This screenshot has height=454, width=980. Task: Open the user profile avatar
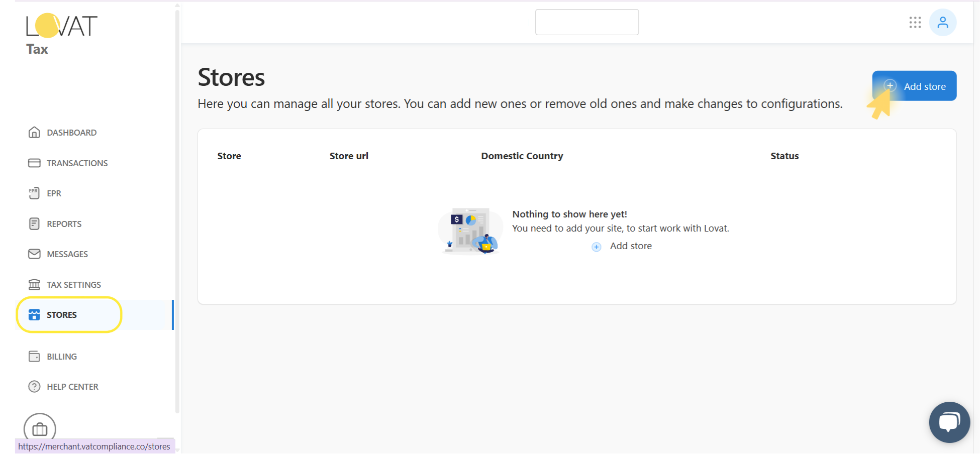(943, 23)
